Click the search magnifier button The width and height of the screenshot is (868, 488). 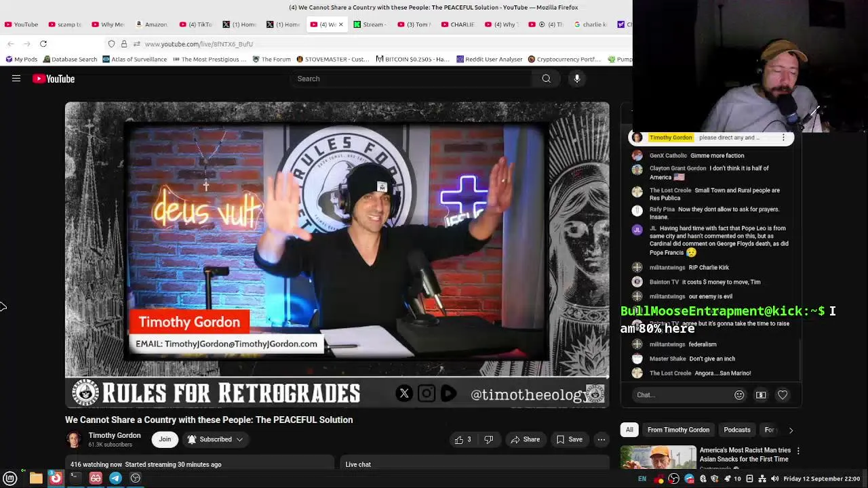[546, 79]
